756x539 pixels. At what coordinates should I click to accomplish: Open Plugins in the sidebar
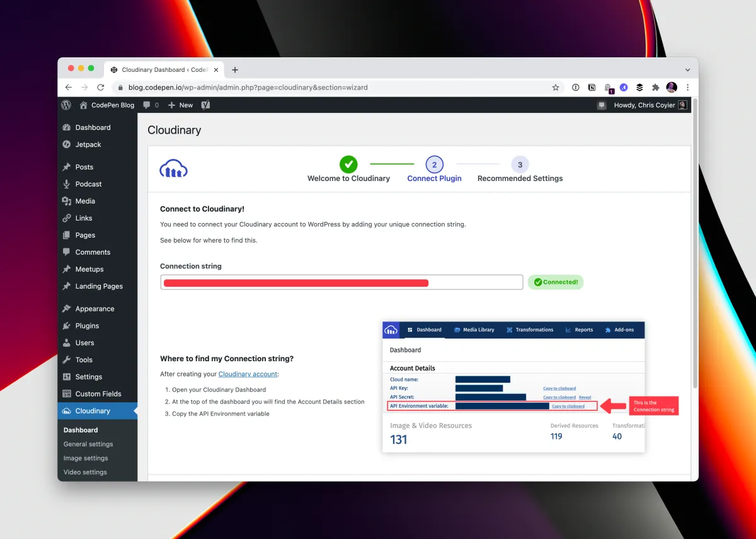[87, 326]
